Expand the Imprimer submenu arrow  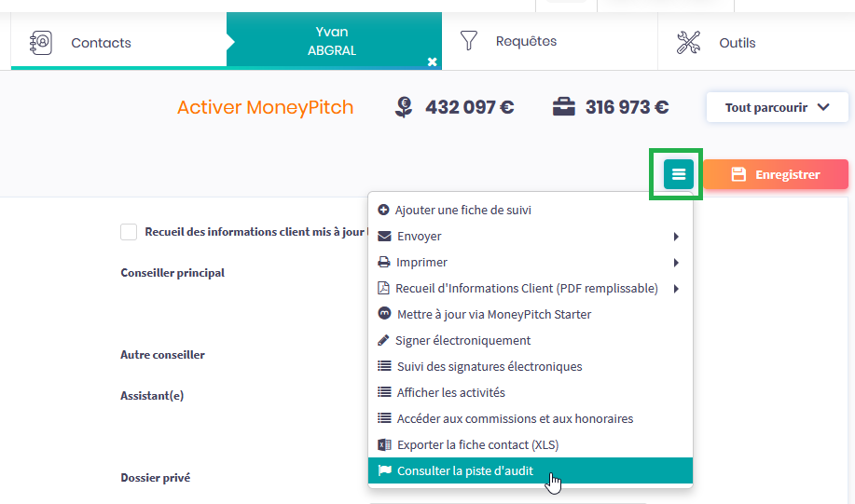676,263
